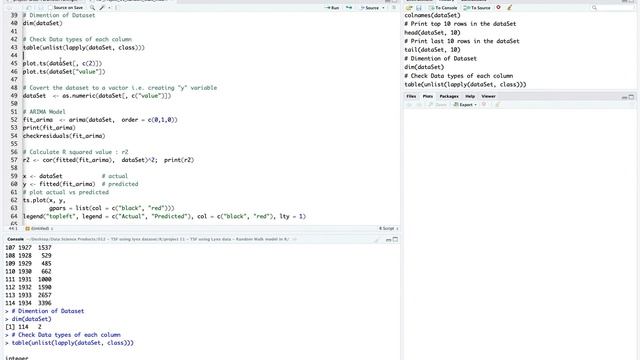Remove selected history entries red icon

498,8
